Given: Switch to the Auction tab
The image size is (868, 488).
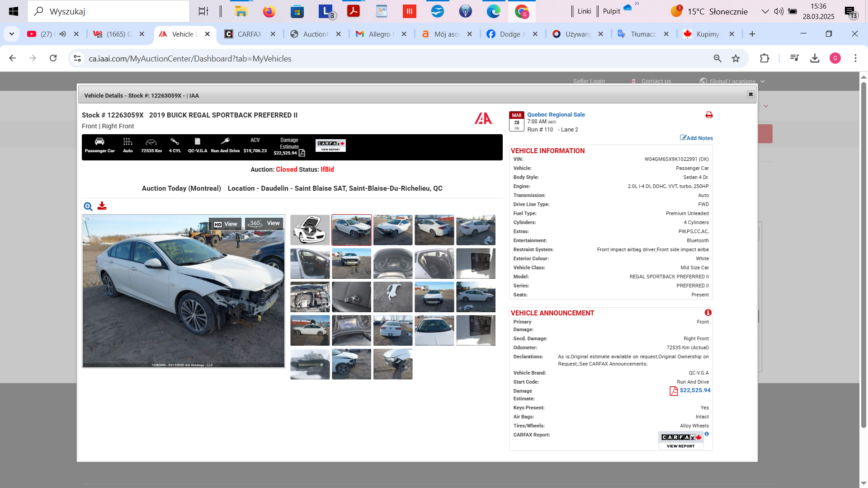Looking at the screenshot, I should point(315,34).
